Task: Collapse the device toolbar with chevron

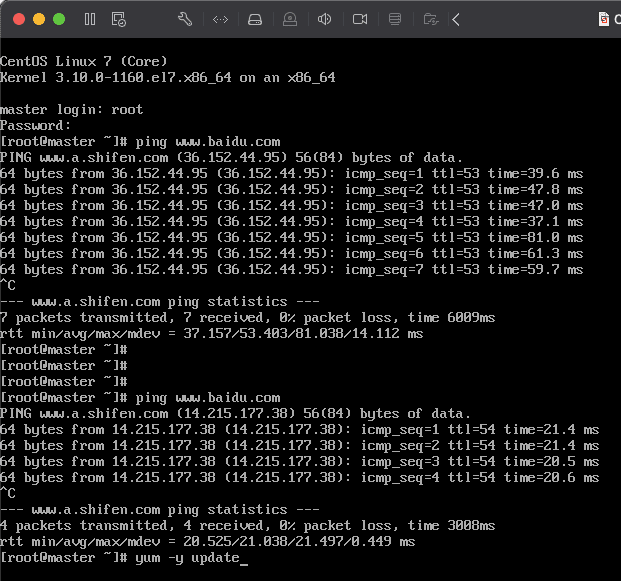Action: click(x=456, y=19)
